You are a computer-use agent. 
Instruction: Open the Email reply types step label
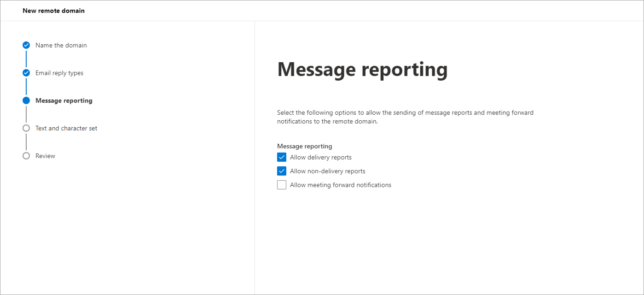point(59,73)
